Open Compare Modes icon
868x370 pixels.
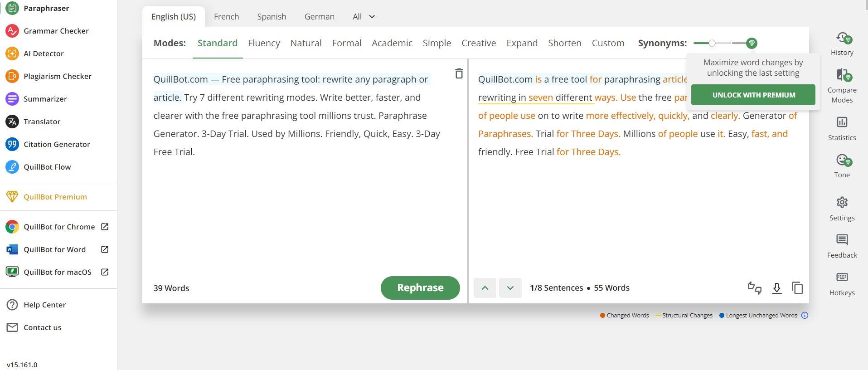click(x=842, y=75)
